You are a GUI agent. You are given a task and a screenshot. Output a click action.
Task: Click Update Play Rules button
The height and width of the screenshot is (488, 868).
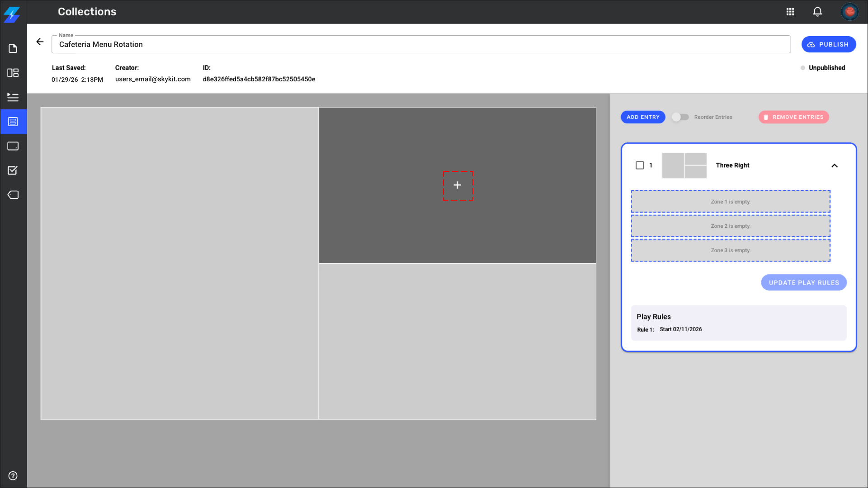pos(804,282)
